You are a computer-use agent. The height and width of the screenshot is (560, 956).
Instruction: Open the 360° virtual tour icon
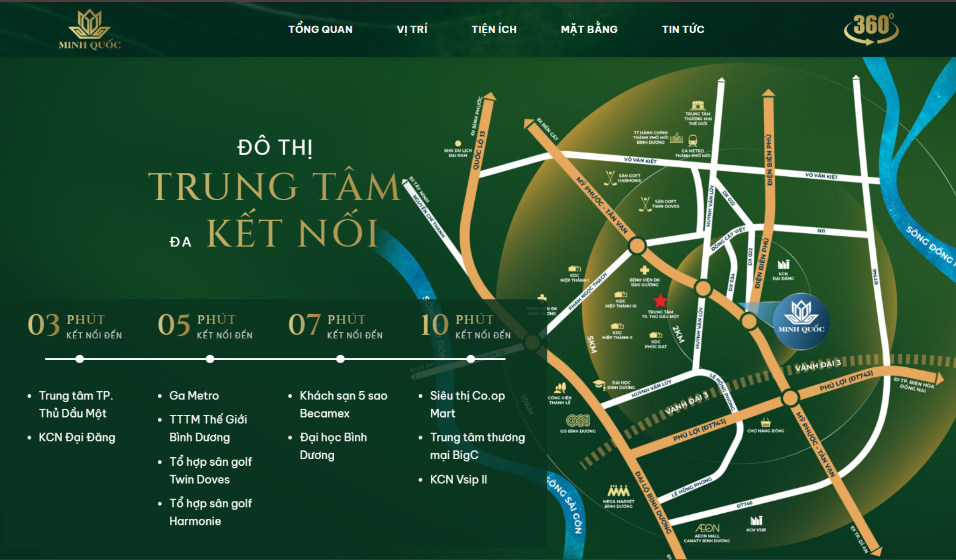[x=871, y=29]
